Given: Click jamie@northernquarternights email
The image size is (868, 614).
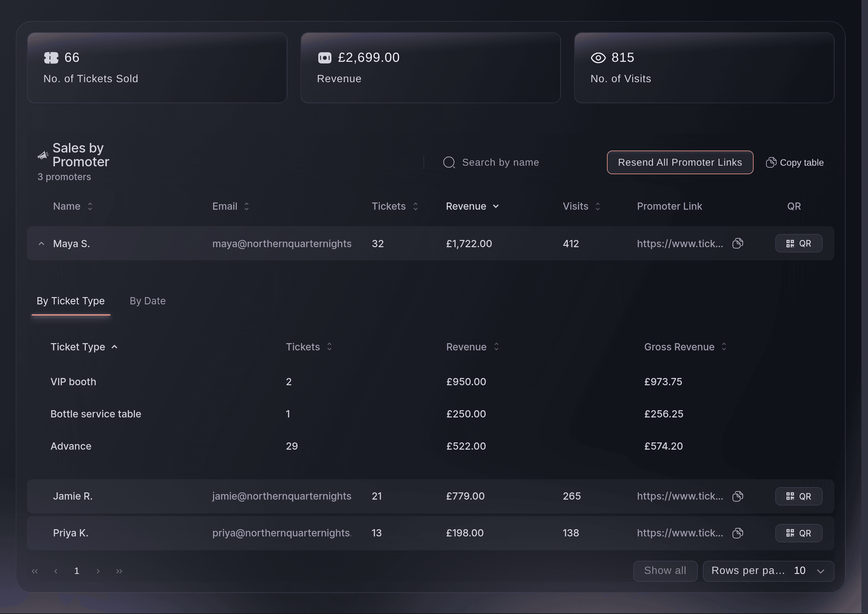Looking at the screenshot, I should [x=282, y=496].
